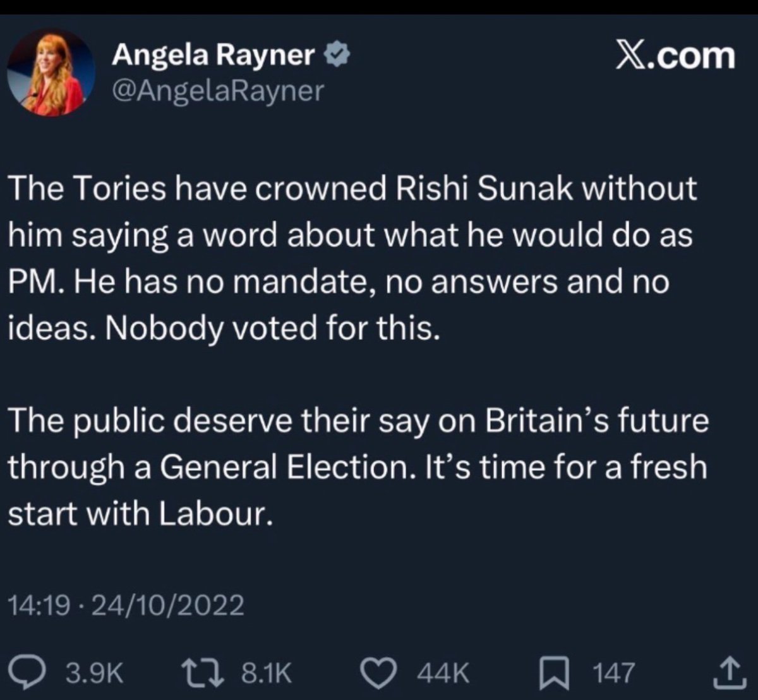Open the Angela Rayner display name
The width and height of the screenshot is (758, 700).
click(213, 56)
